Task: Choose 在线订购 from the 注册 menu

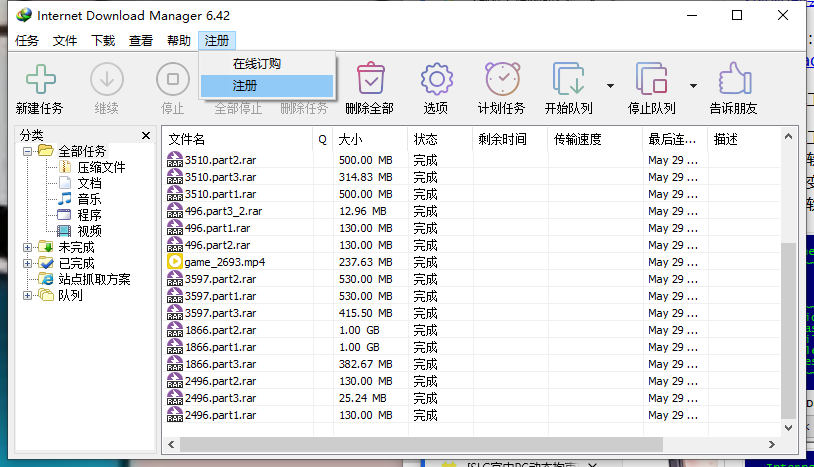Action: [x=267, y=64]
